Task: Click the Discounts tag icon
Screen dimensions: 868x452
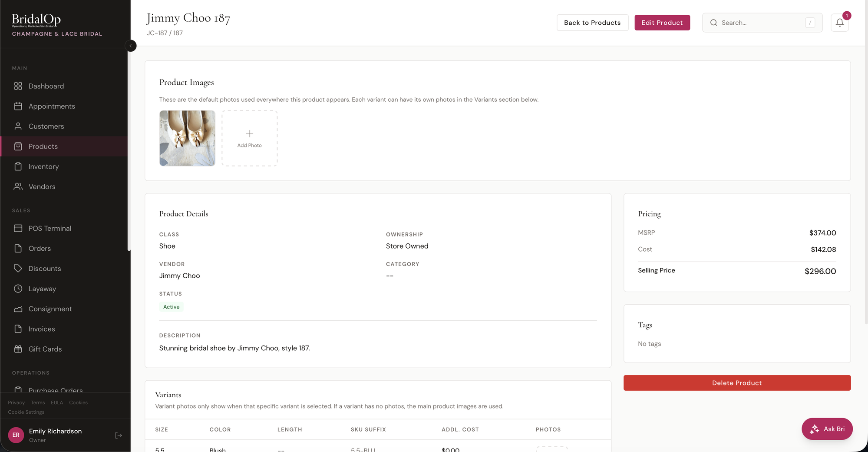Action: pos(18,269)
